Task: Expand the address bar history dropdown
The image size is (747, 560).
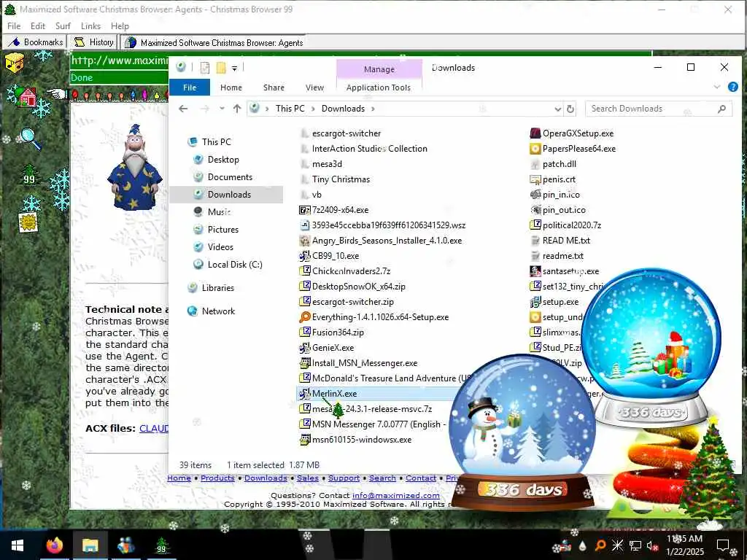Action: (558, 109)
